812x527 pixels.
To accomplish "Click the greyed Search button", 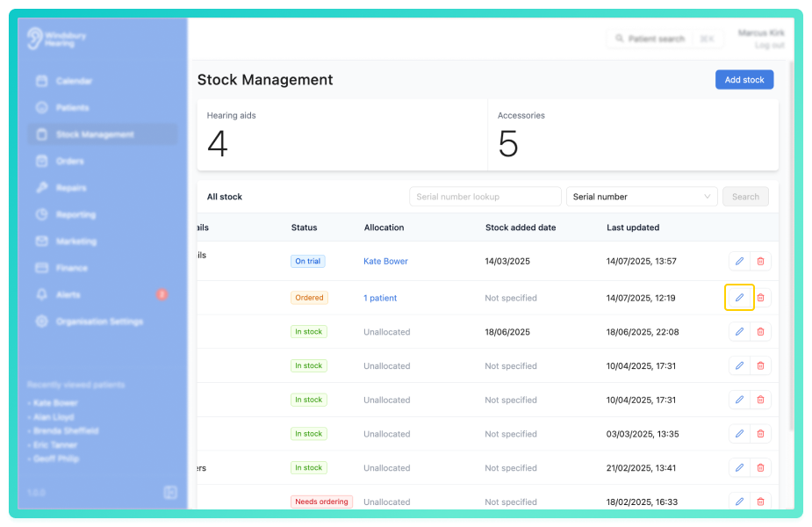I will (x=745, y=197).
